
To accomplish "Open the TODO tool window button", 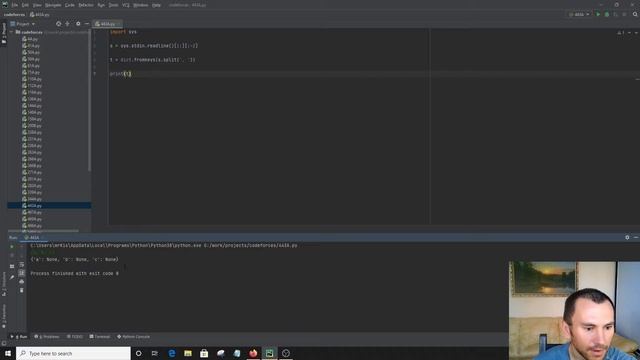I will pos(75,337).
